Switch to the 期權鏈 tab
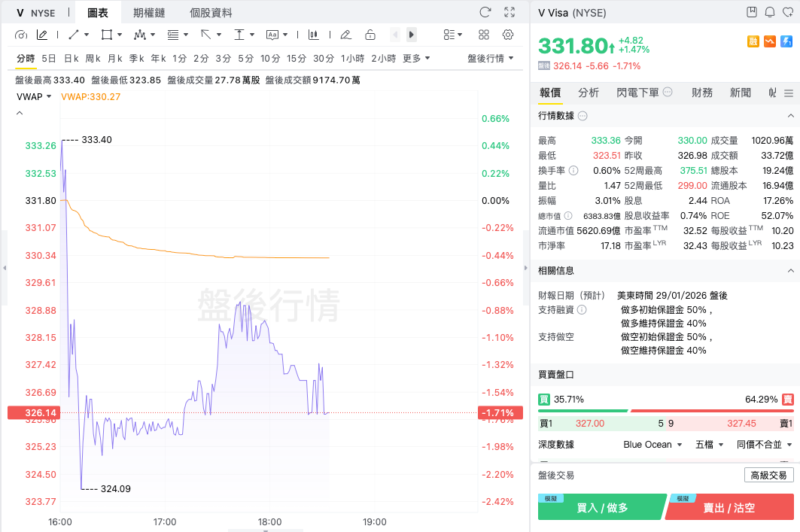The width and height of the screenshot is (800, 532). (x=149, y=13)
